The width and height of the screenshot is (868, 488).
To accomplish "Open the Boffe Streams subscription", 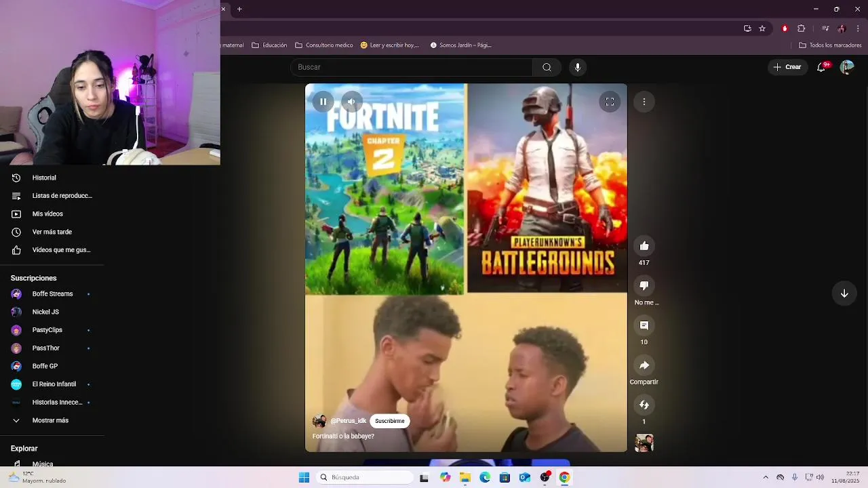I will pos(52,294).
